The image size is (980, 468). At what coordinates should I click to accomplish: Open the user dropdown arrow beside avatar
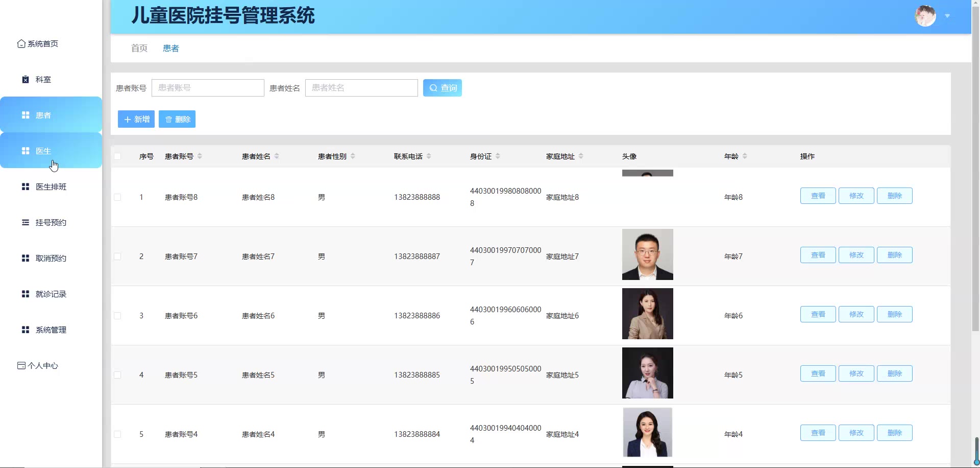click(x=947, y=16)
